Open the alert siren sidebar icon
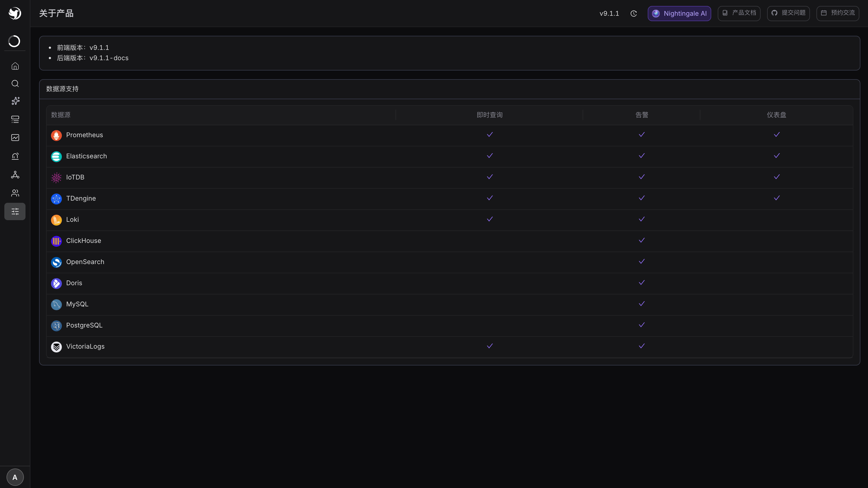Image resolution: width=868 pixels, height=488 pixels. coord(15,156)
